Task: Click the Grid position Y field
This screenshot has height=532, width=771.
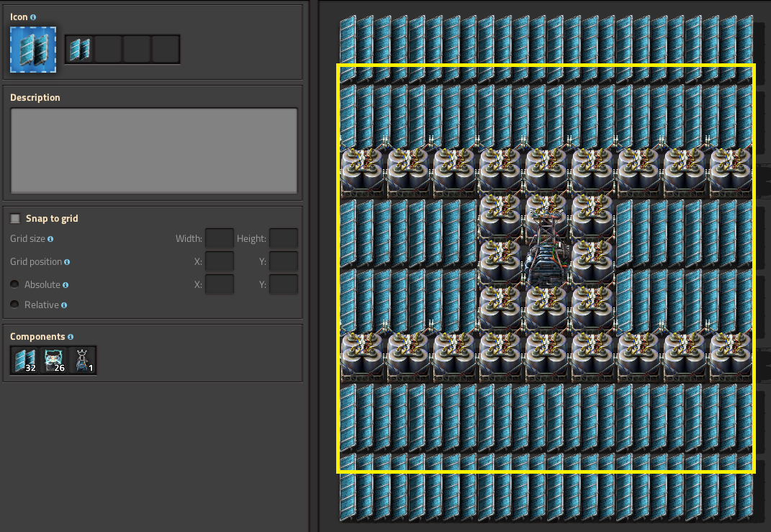Action: [284, 261]
